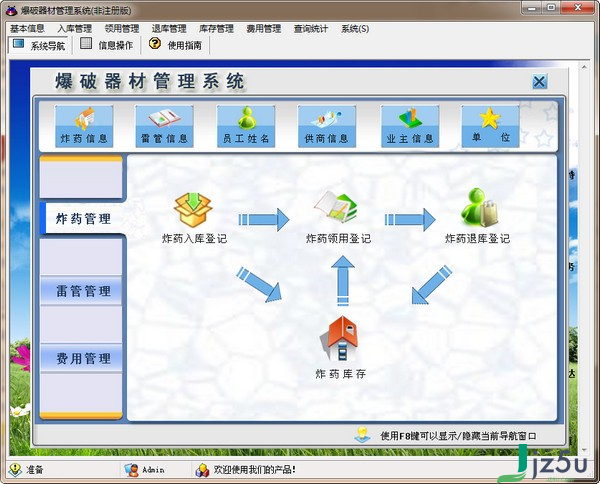Open 库存管理 menu

click(217, 28)
